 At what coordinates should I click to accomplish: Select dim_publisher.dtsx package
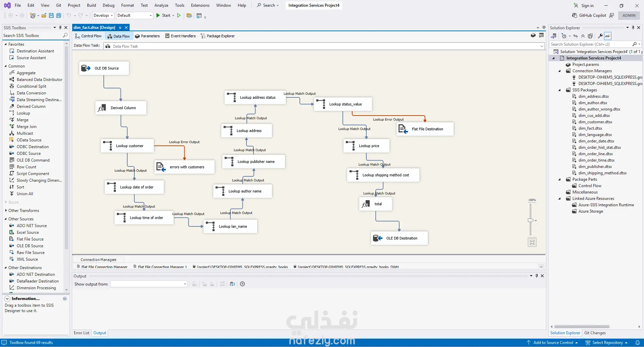click(595, 167)
